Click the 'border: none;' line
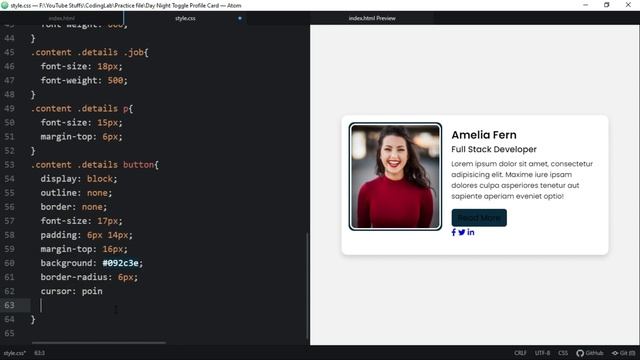The width and height of the screenshot is (640, 360). click(73, 207)
